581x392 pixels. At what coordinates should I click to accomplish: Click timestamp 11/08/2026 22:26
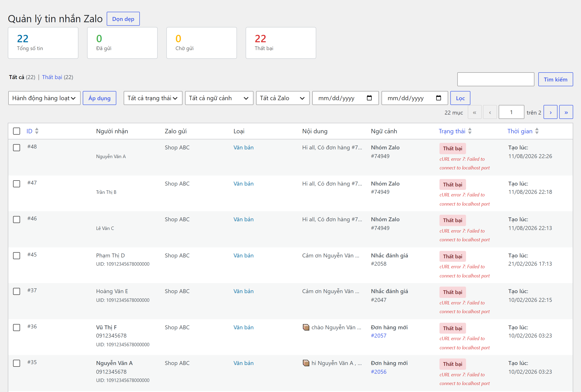point(530,156)
